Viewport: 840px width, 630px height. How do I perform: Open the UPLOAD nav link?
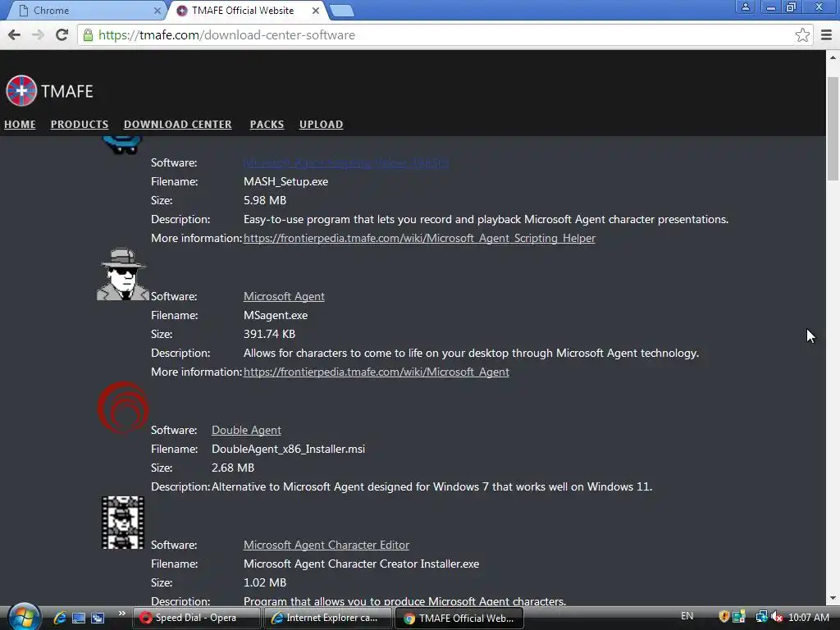point(321,125)
